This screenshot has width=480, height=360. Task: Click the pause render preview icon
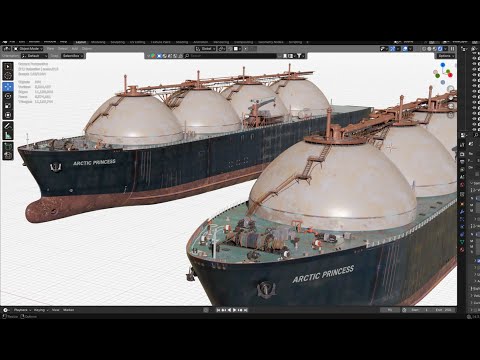point(452,49)
